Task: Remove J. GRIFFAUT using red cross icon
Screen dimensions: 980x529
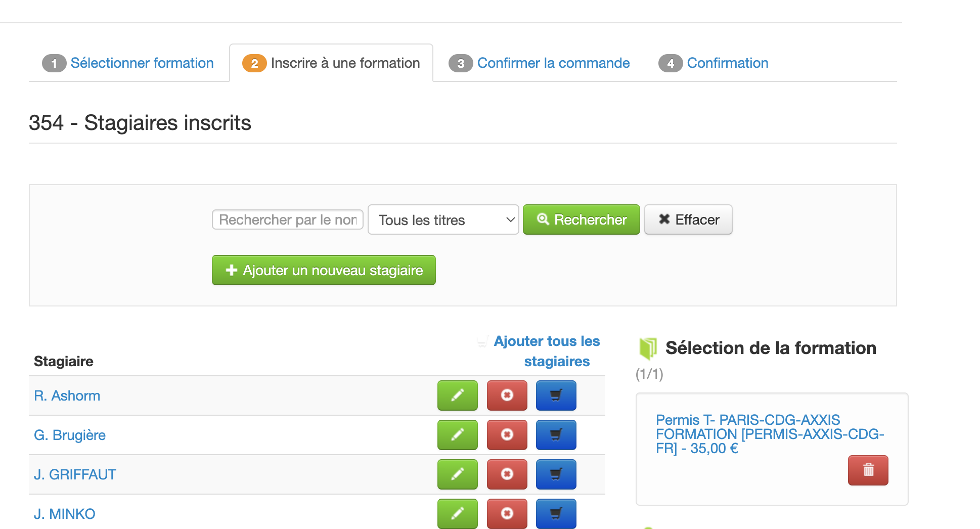Action: click(507, 474)
